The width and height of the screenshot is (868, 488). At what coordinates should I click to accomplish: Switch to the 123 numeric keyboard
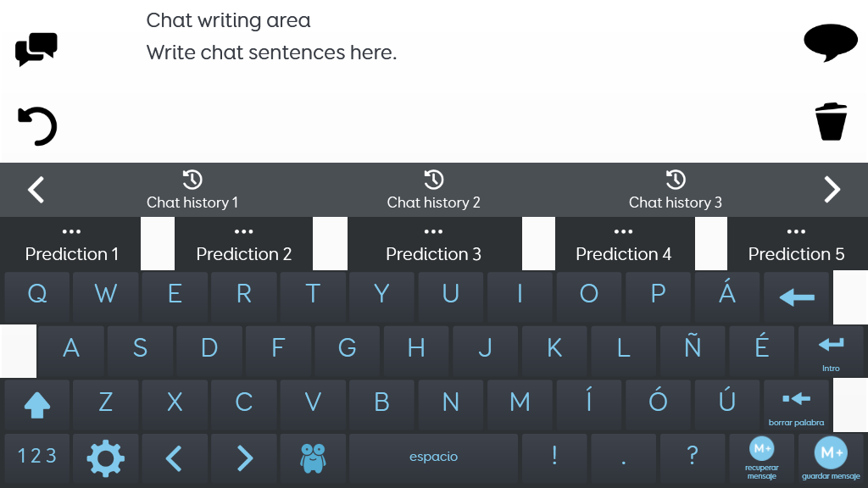tap(37, 458)
